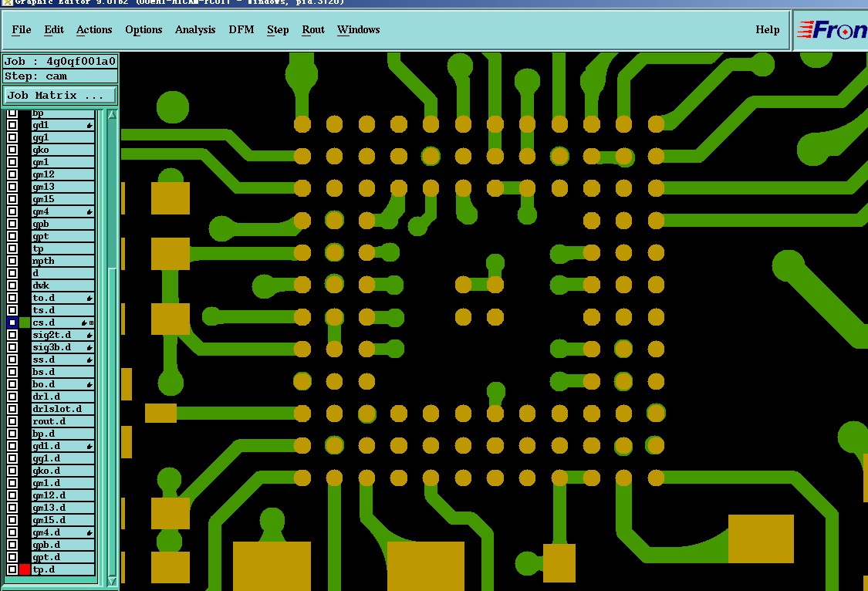Enable the gpb.d layer checkbox

(x=12, y=545)
